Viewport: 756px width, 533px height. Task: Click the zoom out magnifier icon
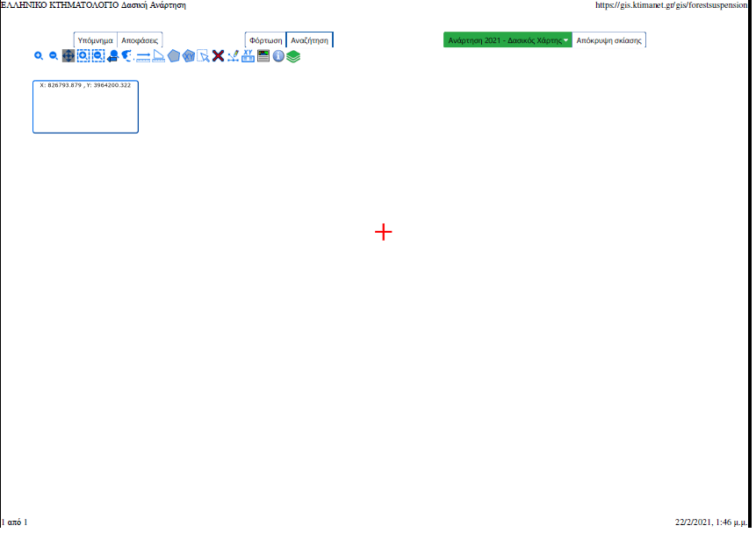click(x=54, y=56)
